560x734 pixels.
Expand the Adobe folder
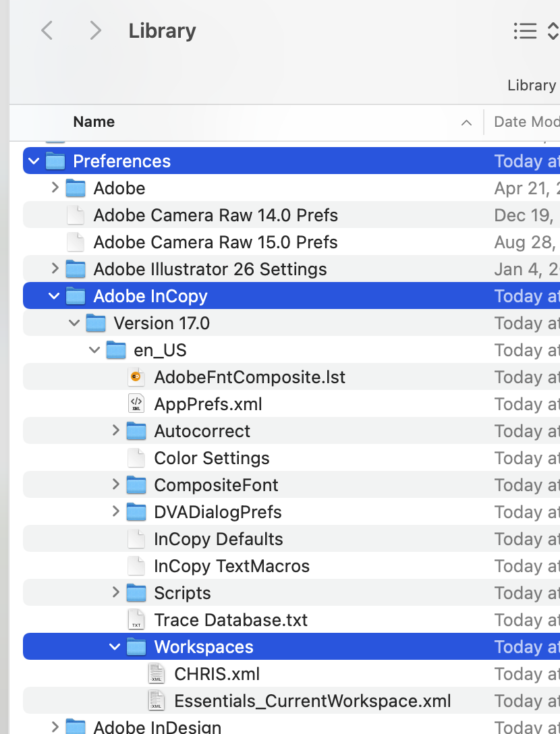coord(55,188)
